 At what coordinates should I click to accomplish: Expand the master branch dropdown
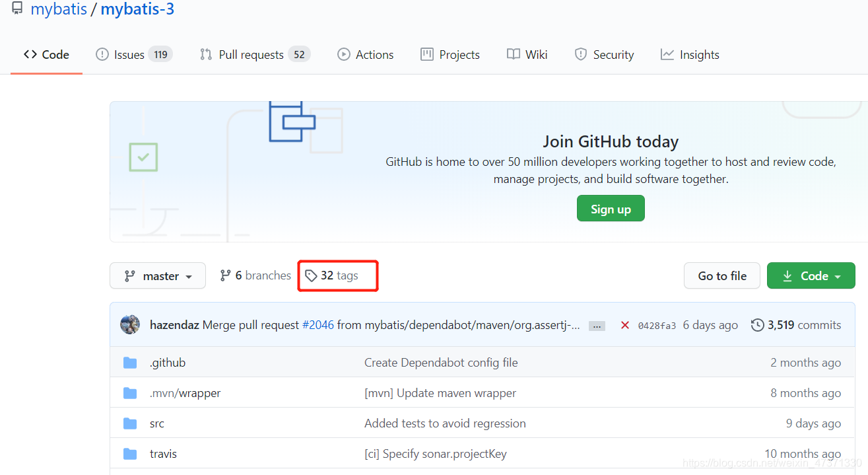point(158,275)
